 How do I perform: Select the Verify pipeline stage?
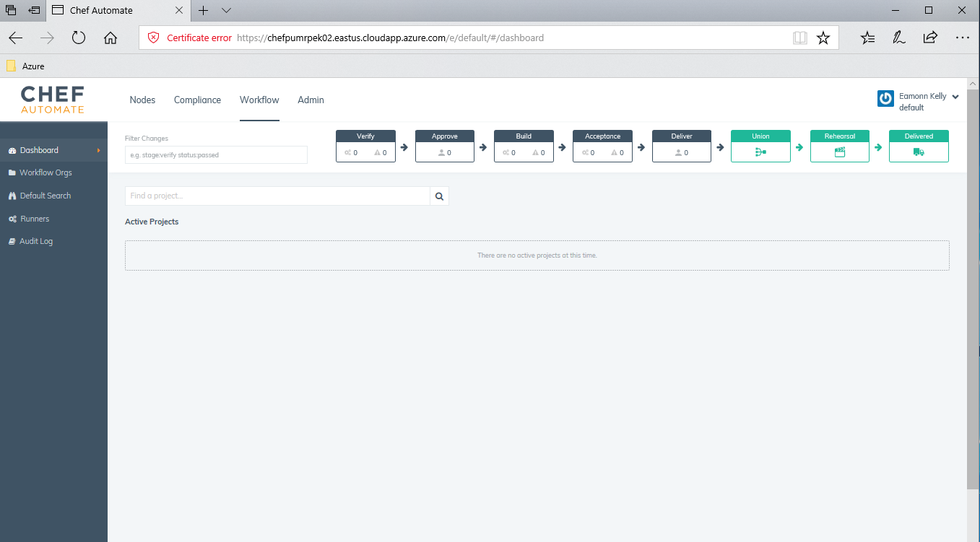[x=365, y=144]
